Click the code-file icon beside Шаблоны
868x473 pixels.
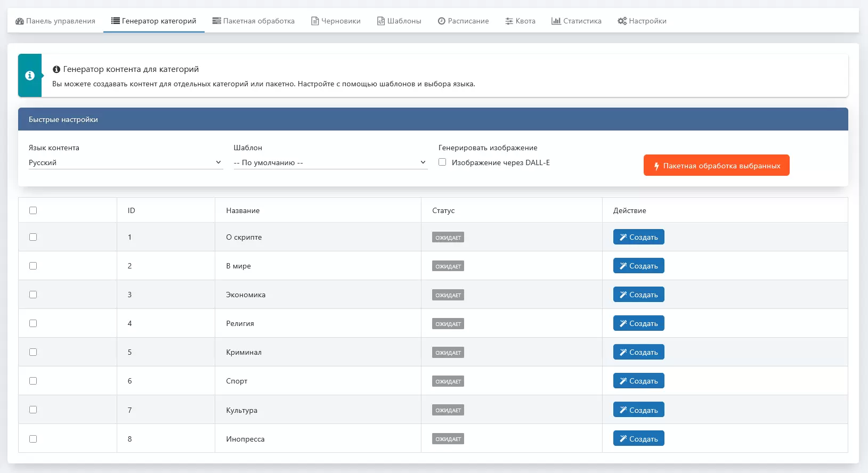tap(381, 21)
